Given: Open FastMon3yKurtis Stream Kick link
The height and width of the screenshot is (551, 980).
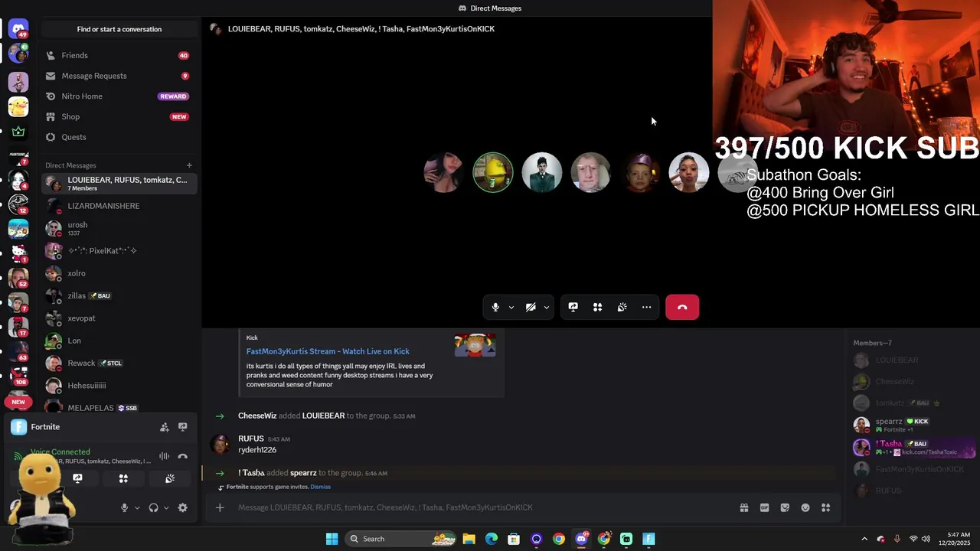Looking at the screenshot, I should [x=328, y=351].
